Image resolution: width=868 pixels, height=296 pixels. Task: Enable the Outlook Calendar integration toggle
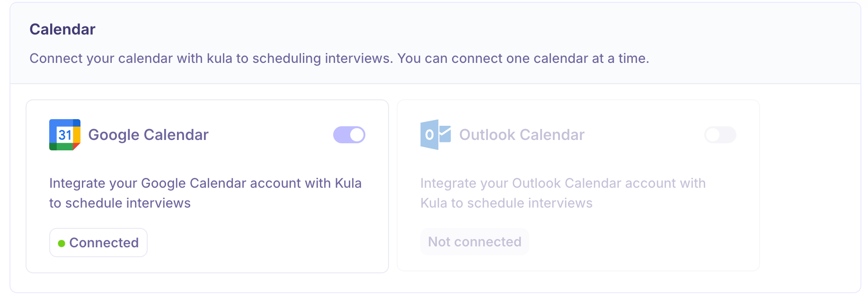pyautogui.click(x=720, y=135)
